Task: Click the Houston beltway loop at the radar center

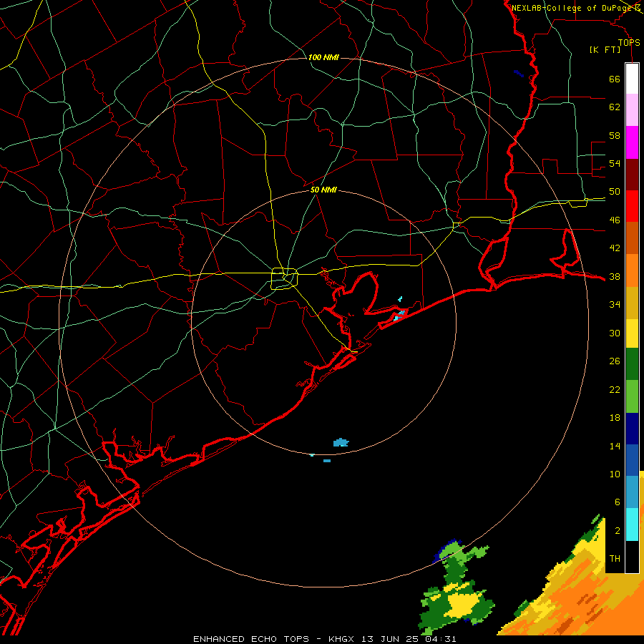Action: tap(284, 278)
